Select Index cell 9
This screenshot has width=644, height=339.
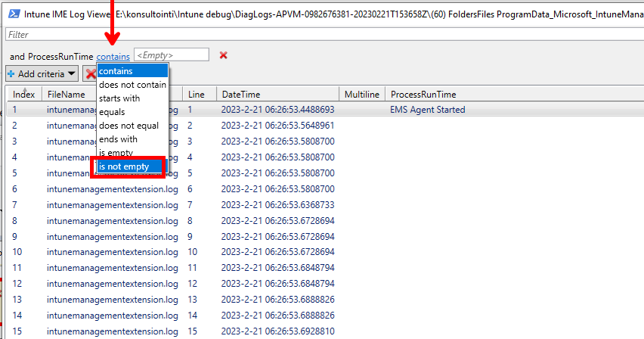pos(15,237)
